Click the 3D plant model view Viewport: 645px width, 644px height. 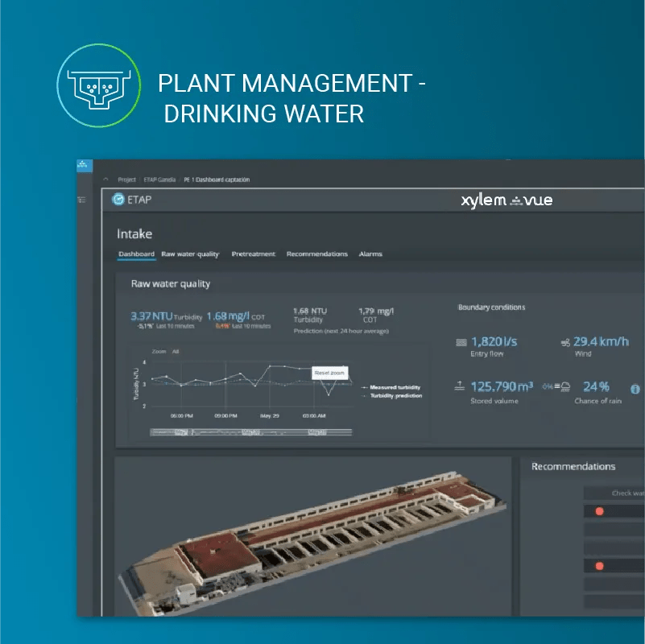[x=312, y=537]
